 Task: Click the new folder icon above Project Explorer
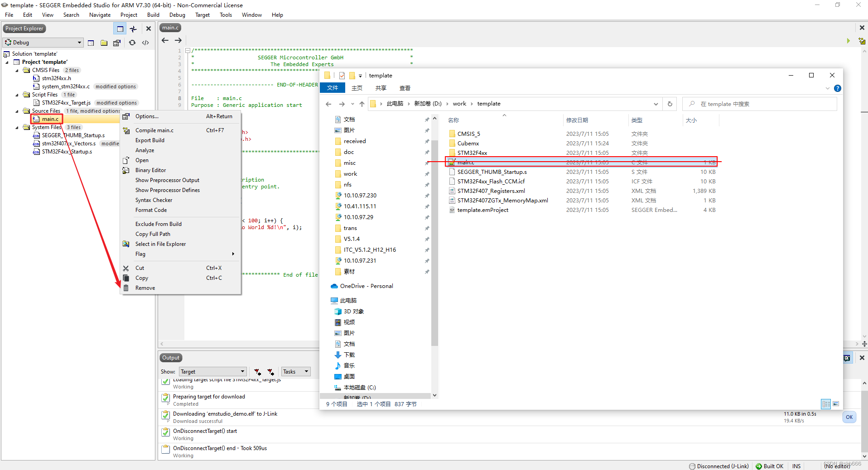104,43
